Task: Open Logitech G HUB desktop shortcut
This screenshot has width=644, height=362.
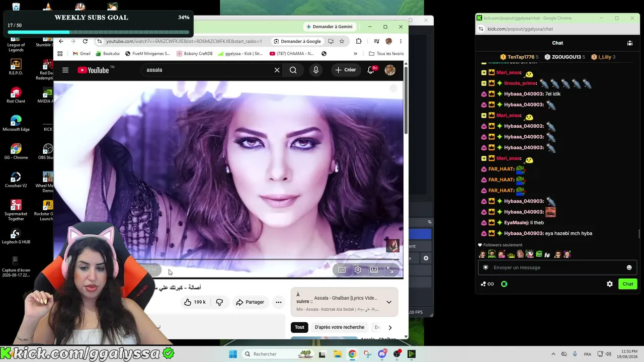Action: click(16, 236)
